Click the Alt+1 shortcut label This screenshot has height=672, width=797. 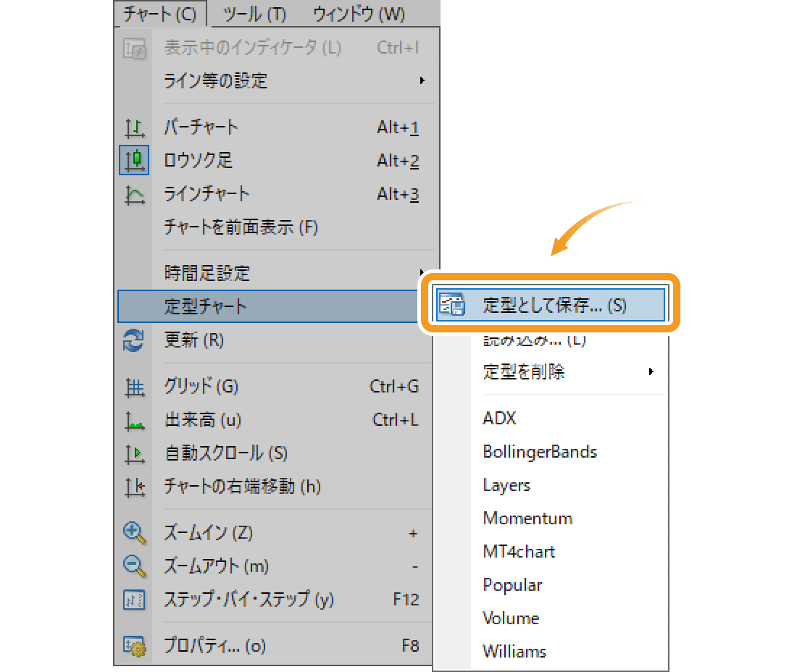coord(398,127)
